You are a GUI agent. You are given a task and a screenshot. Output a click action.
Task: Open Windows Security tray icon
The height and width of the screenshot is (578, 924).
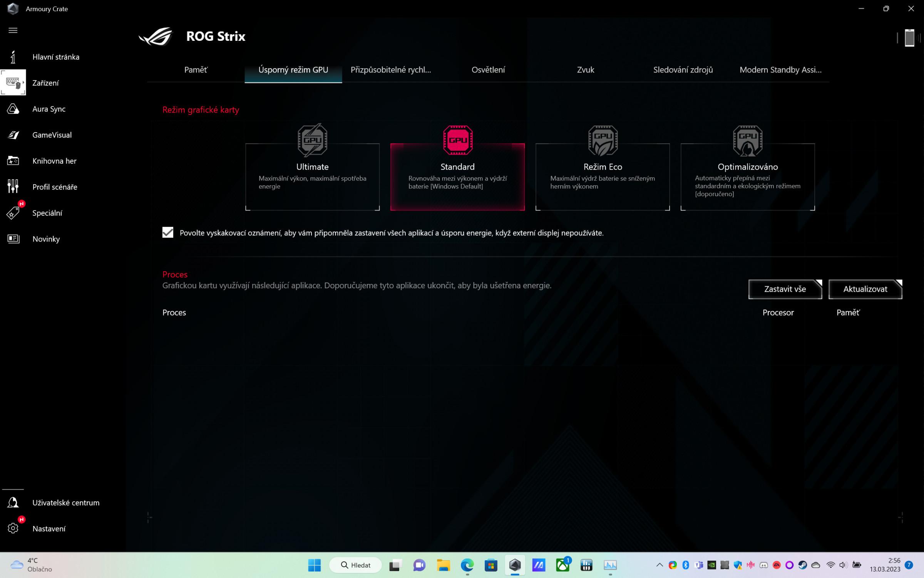click(x=738, y=565)
